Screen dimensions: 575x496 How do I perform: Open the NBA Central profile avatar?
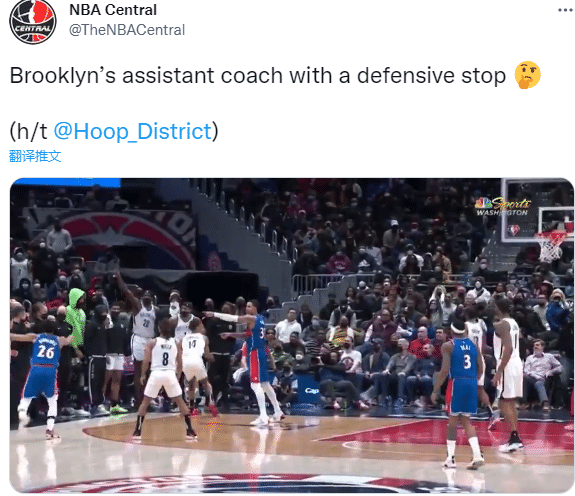click(x=33, y=22)
